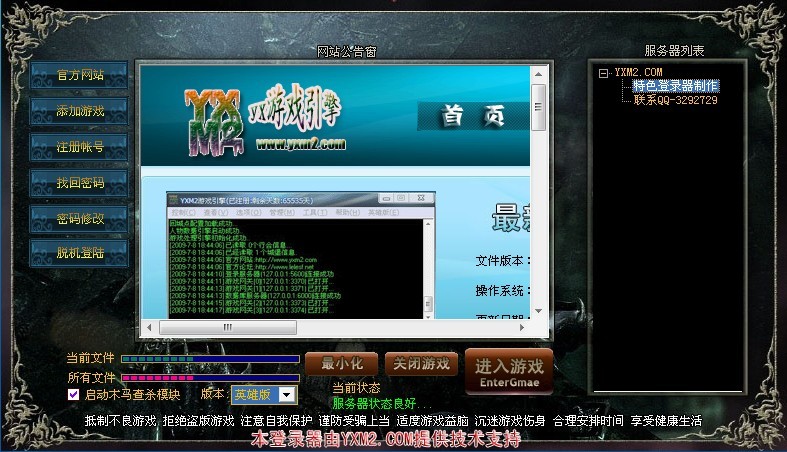Open the 版本 英雄版 dropdown
This screenshot has width=787, height=452.
(x=287, y=395)
